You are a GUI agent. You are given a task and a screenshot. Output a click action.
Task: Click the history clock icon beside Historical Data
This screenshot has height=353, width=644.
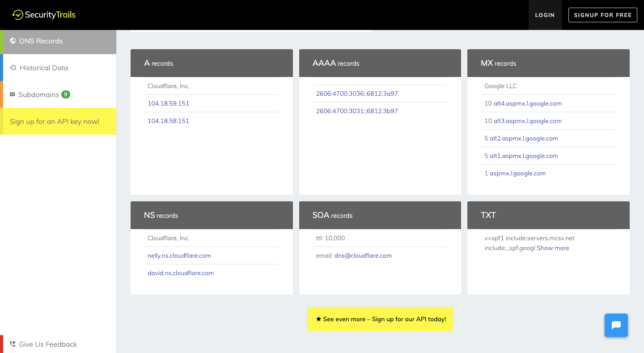coord(13,68)
